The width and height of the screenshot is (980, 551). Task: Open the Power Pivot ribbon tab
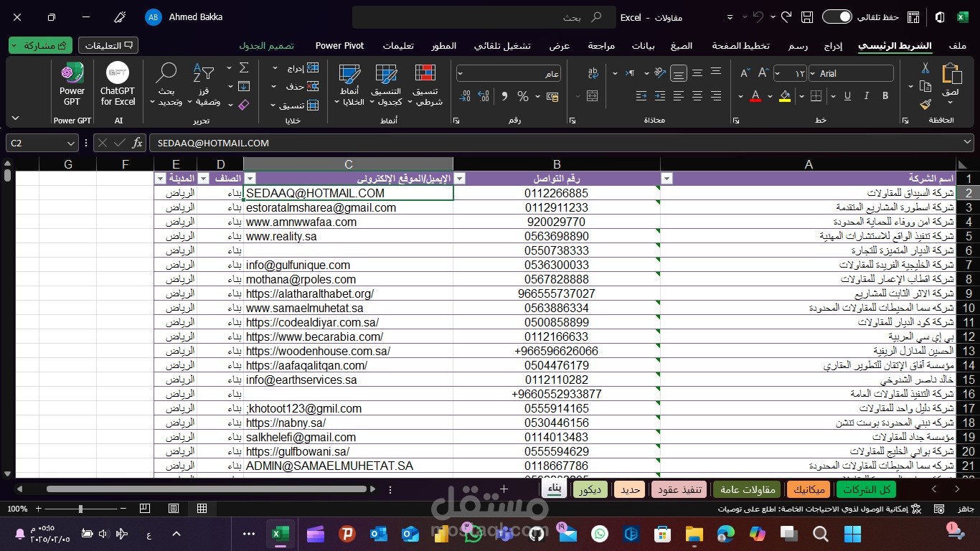point(339,46)
